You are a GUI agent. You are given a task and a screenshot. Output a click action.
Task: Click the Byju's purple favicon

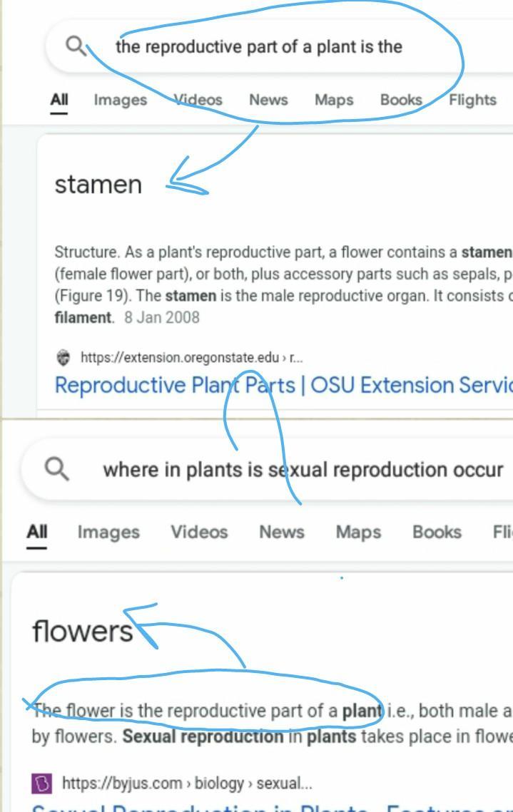point(41,783)
